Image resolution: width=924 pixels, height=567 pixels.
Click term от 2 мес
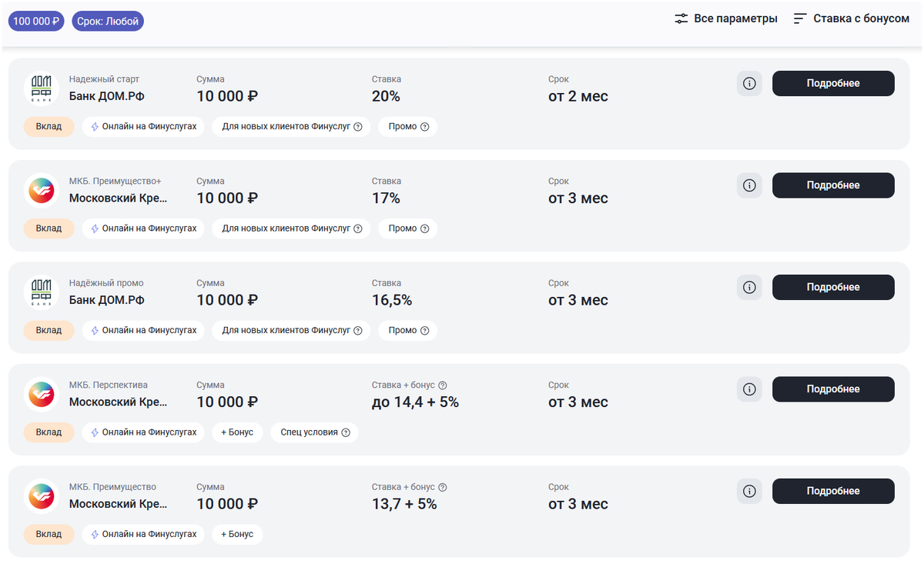coord(578,97)
